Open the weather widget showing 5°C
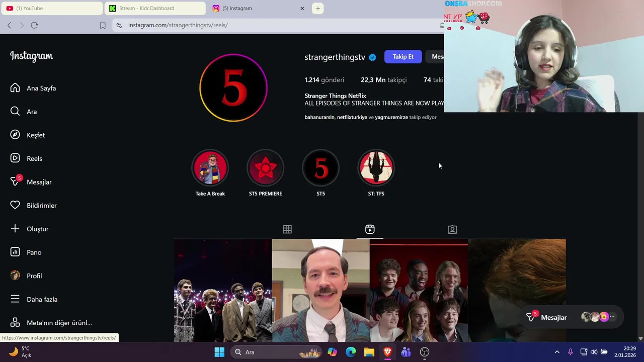644x362 pixels. 20,352
